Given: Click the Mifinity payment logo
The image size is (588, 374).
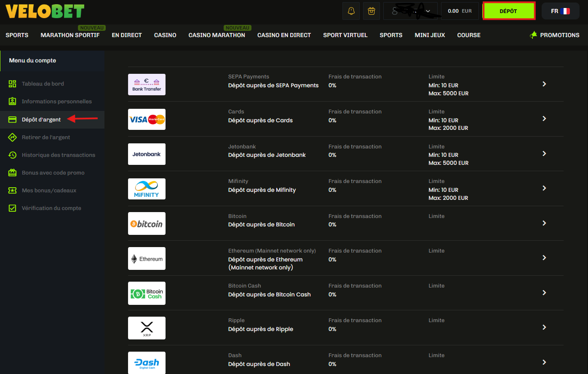Looking at the screenshot, I should pyautogui.click(x=147, y=189).
